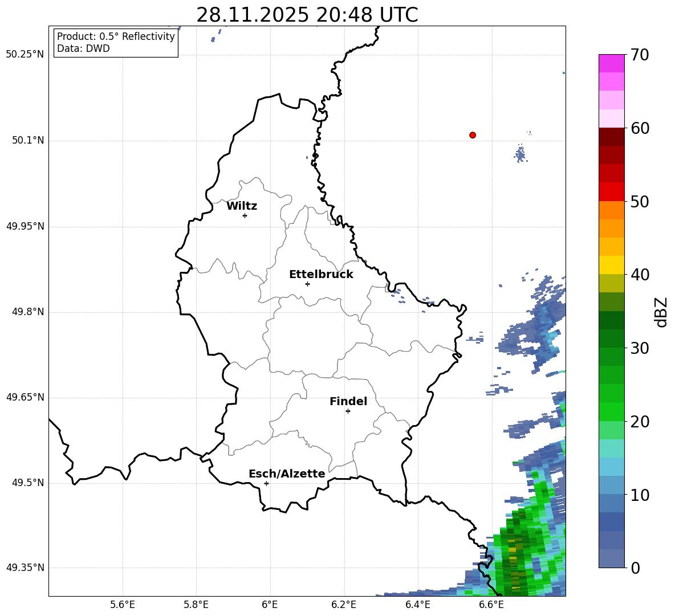Image resolution: width=675 pixels, height=616 pixels.
Task: Pick the yellow swatch just above 40 dBZ
Action: click(611, 265)
